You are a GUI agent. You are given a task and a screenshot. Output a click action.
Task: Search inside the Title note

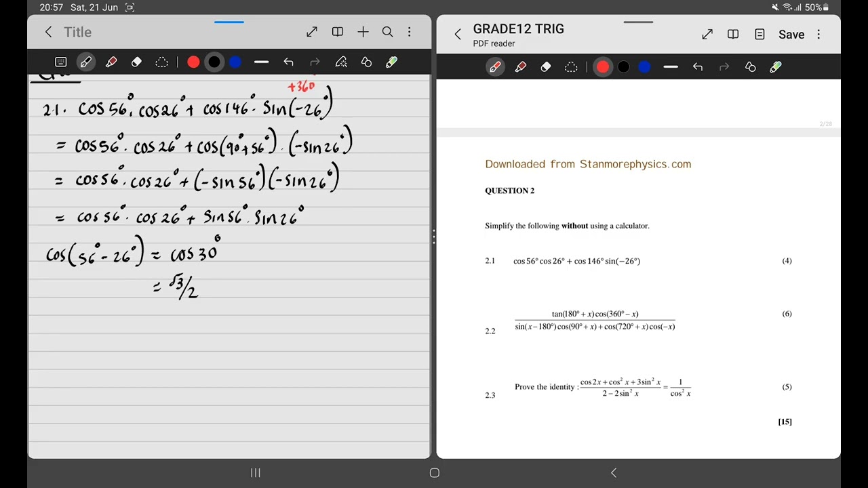click(x=387, y=32)
